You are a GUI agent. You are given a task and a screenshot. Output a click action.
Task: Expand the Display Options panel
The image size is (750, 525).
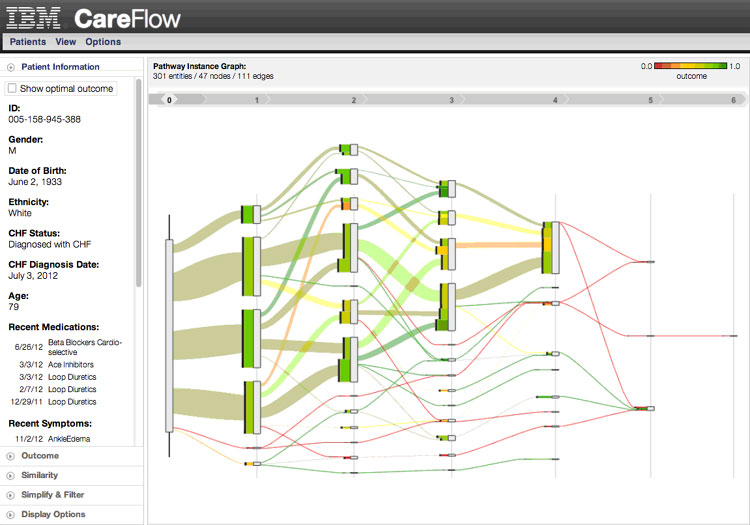11,514
